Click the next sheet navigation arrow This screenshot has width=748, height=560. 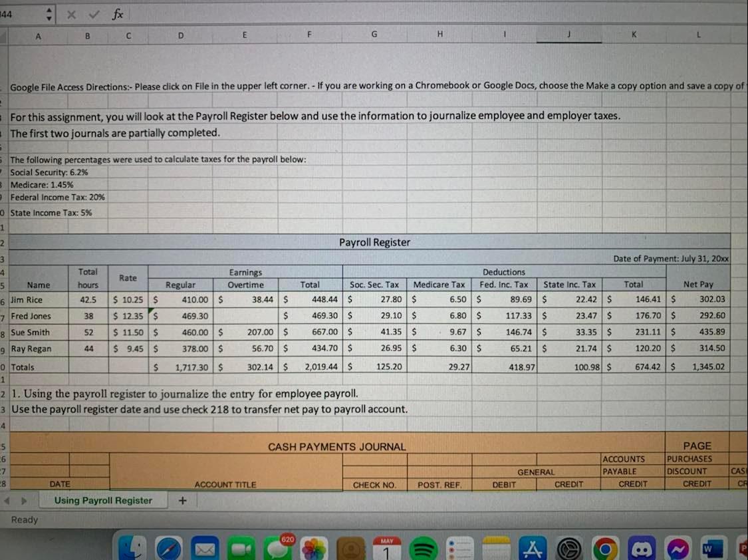(x=24, y=501)
